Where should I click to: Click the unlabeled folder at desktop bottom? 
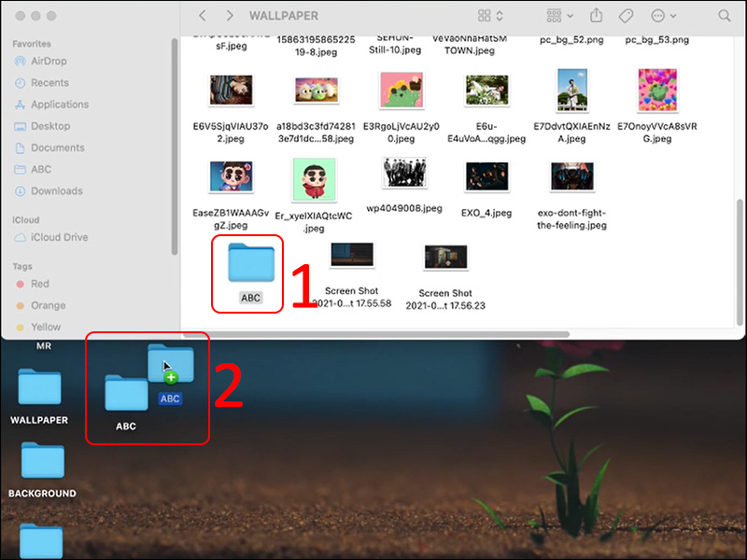[41, 541]
